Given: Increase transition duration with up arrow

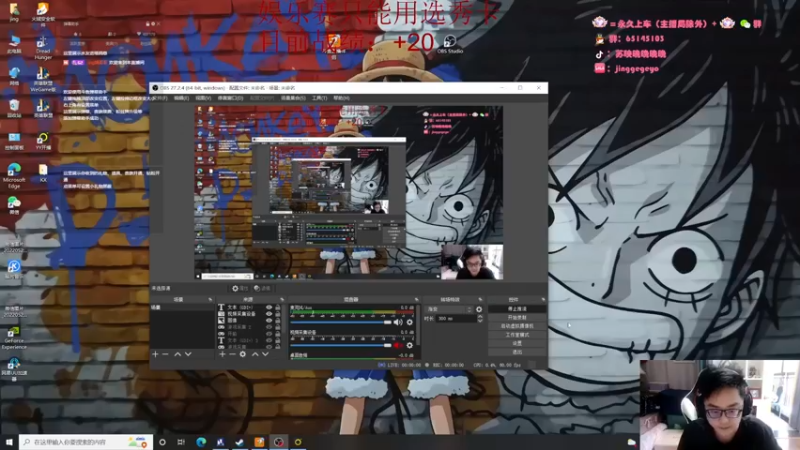Looking at the screenshot, I should [x=480, y=316].
